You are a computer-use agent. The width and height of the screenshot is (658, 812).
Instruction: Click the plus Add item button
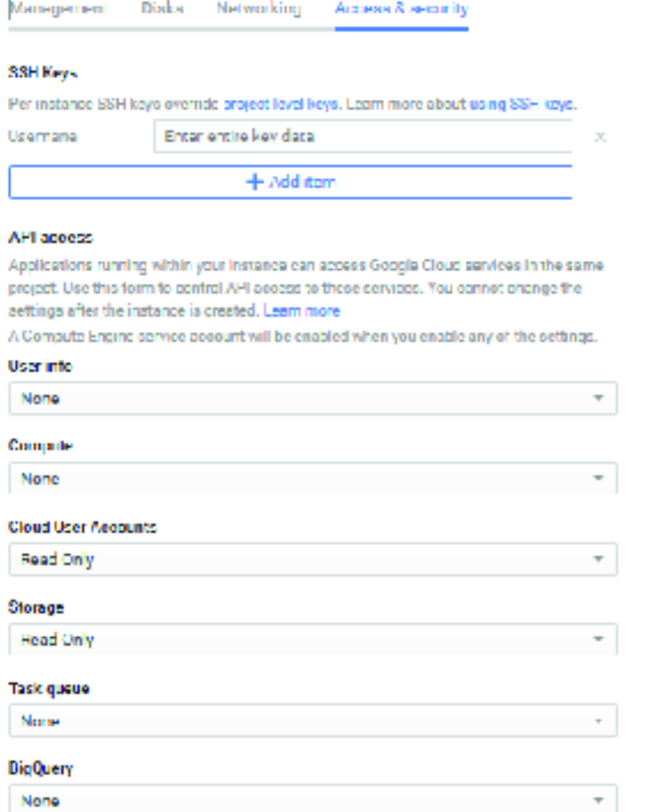[x=290, y=182]
